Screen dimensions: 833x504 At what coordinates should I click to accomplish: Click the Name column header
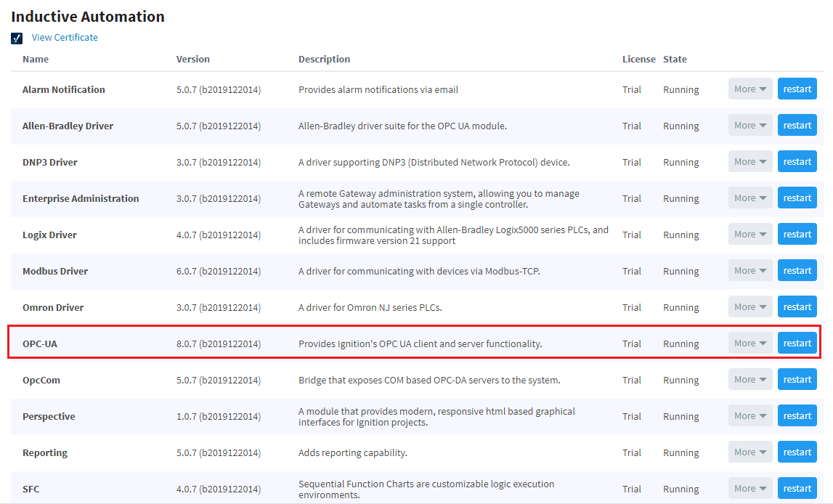(36, 59)
